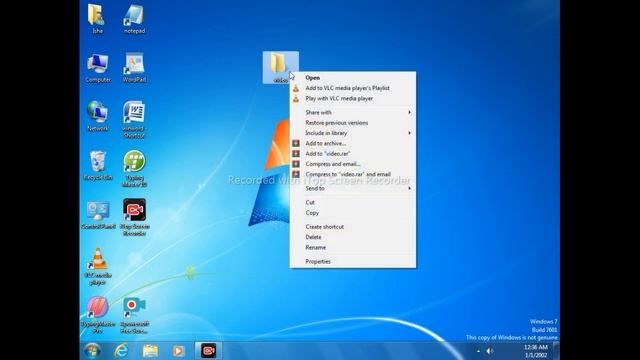Choose Add to "video.rar" entry
Screen dimensions: 640x360
pos(353,153)
